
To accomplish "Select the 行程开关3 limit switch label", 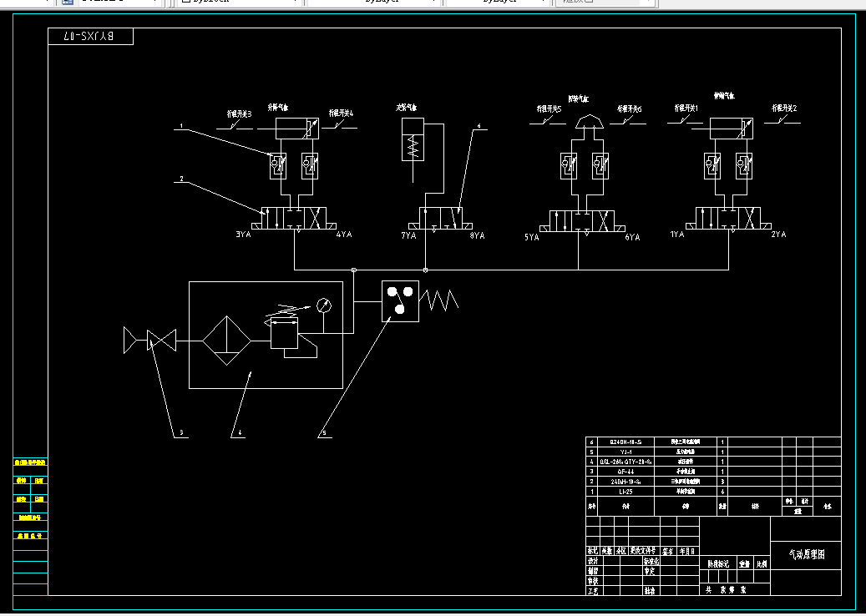I will tap(239, 114).
